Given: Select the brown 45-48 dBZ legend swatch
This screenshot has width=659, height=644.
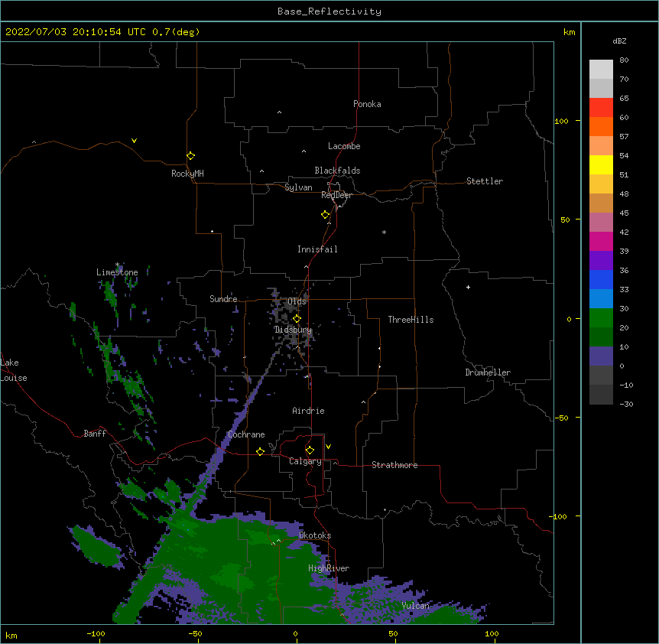Looking at the screenshot, I should click(x=601, y=203).
